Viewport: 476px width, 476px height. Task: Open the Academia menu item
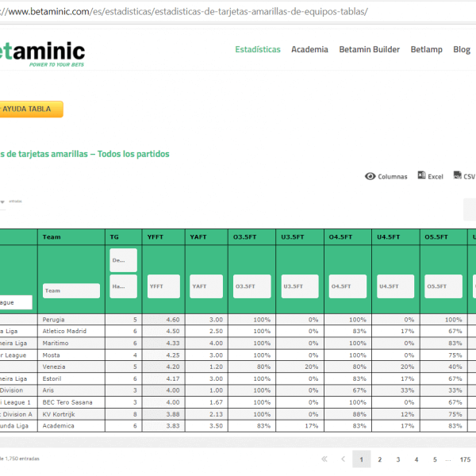309,49
